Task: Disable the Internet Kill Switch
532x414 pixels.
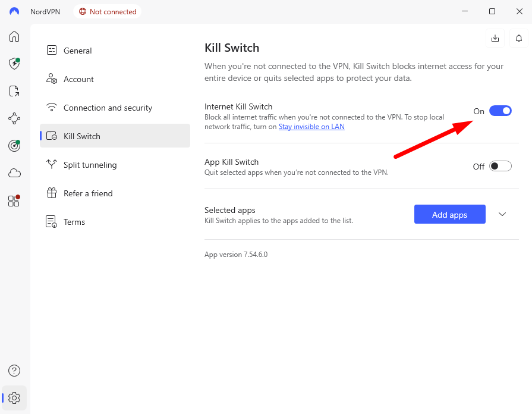Action: (500, 111)
